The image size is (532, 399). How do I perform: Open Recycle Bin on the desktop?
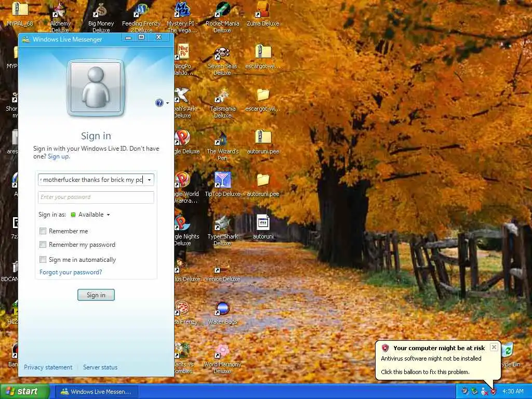(507, 350)
